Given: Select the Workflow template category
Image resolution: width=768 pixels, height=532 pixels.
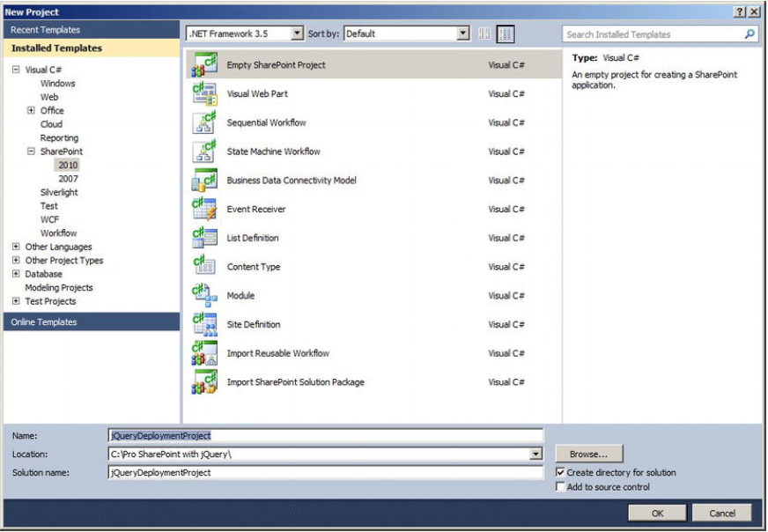Looking at the screenshot, I should [59, 233].
